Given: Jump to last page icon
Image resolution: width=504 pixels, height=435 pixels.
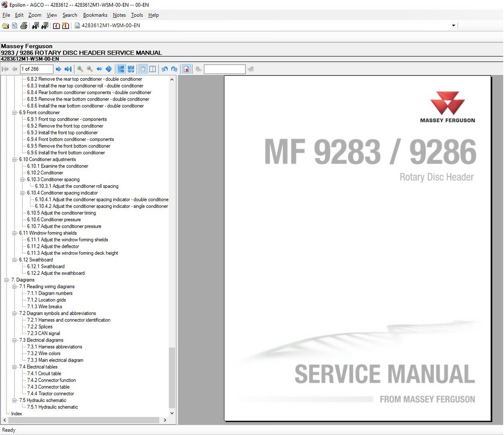Looking at the screenshot, I should click(68, 69).
